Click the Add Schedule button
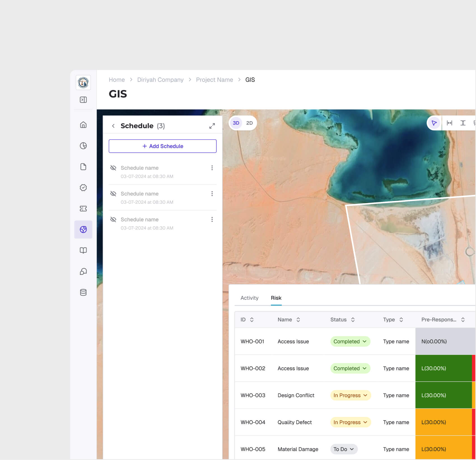476x460 pixels. pyautogui.click(x=162, y=146)
